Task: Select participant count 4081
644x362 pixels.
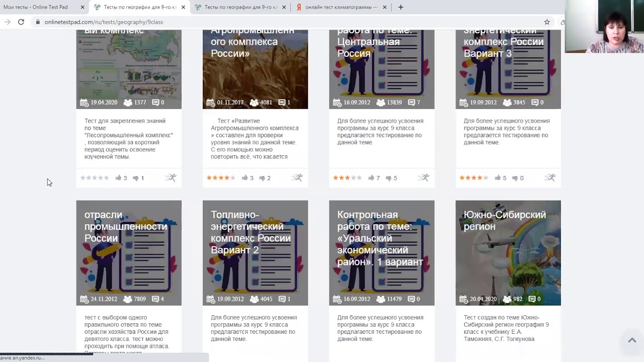Action: click(266, 103)
